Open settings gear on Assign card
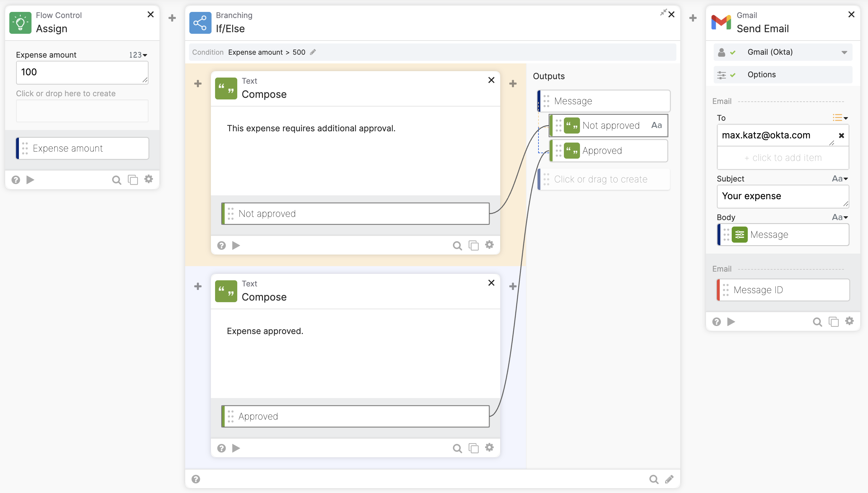Viewport: 868px width, 493px height. (x=149, y=179)
